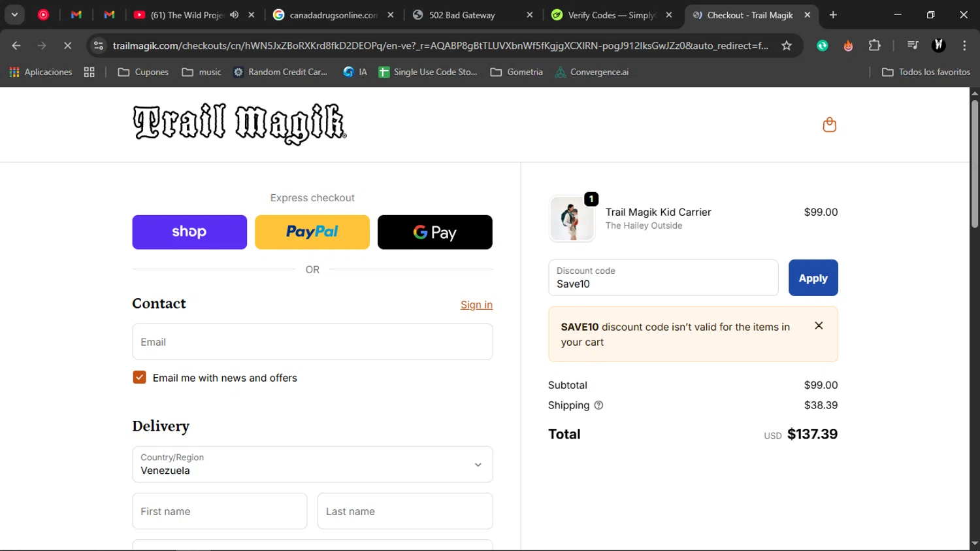The height and width of the screenshot is (551, 980).
Task: Open Convergence.ai bookmark
Action: coord(592,72)
